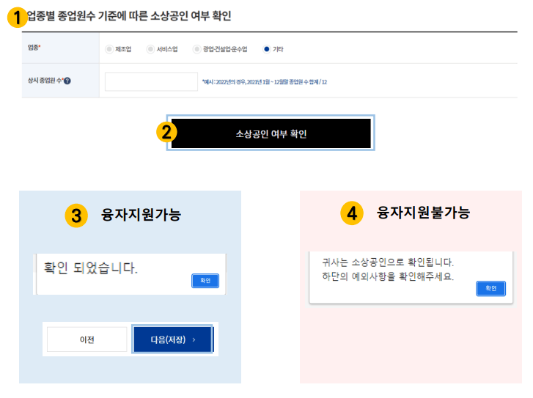Click the 하단의 예외사항을 확인해주세요 message
The image size is (533, 398).
[388, 276]
